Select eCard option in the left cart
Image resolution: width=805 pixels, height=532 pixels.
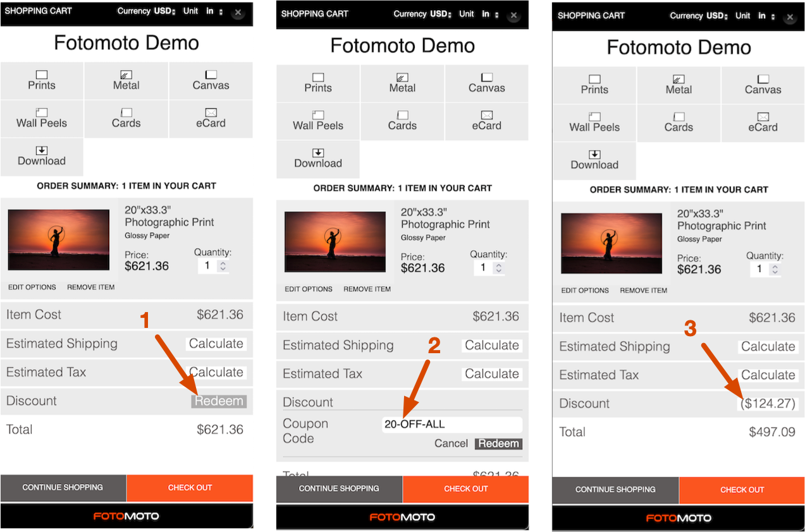pyautogui.click(x=211, y=118)
